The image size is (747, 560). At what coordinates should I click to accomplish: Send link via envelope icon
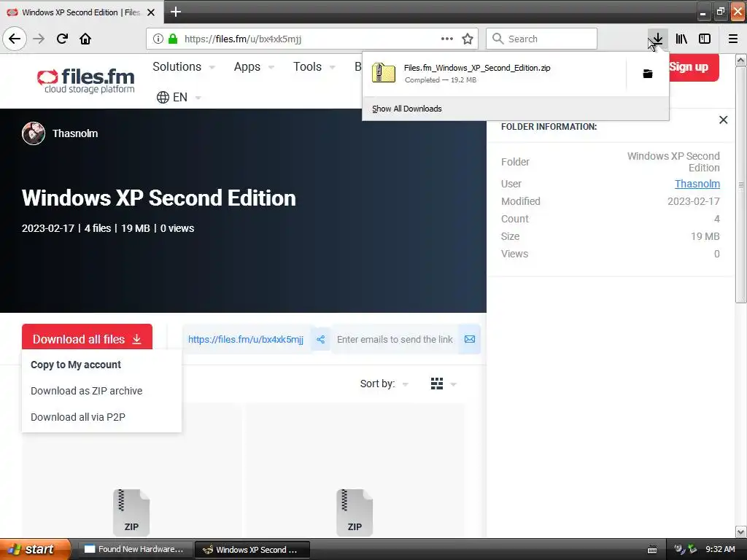[x=470, y=339]
